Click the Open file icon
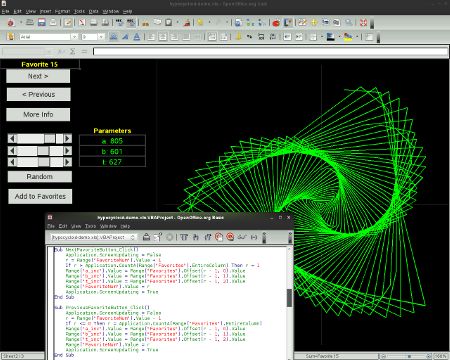This screenshot has width=450, height=360. click(x=30, y=23)
